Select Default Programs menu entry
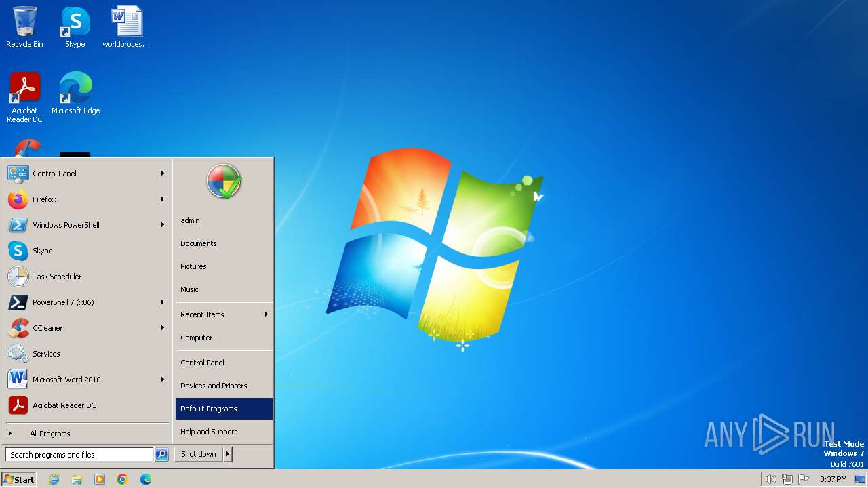868x488 pixels. pyautogui.click(x=224, y=409)
